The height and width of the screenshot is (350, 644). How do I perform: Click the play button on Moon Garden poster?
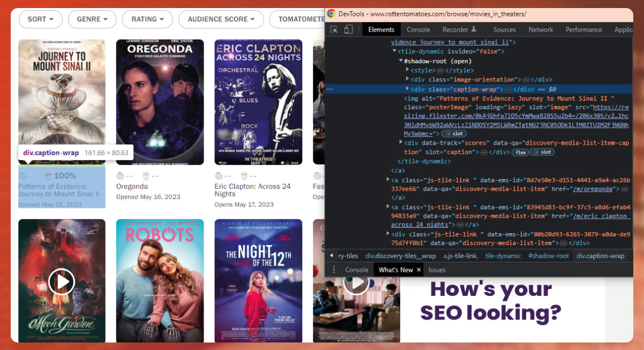pos(62,281)
